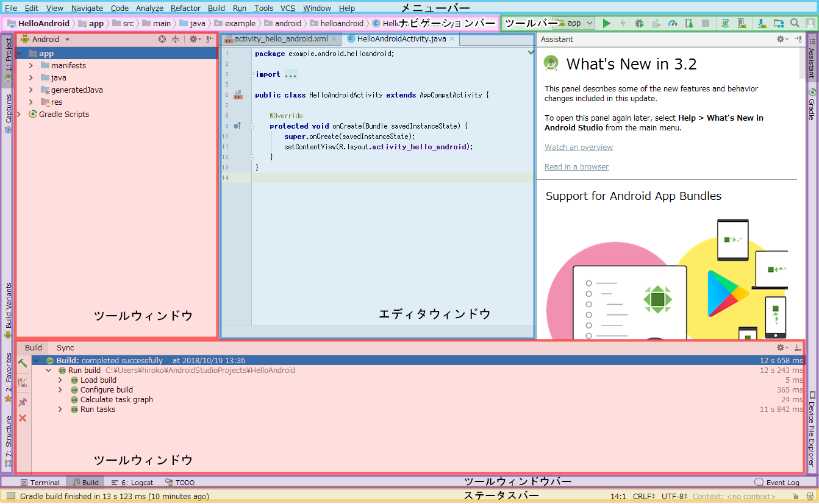This screenshot has width=819, height=504.
Task: Click the related XML file gutter icon
Action: coord(238,95)
